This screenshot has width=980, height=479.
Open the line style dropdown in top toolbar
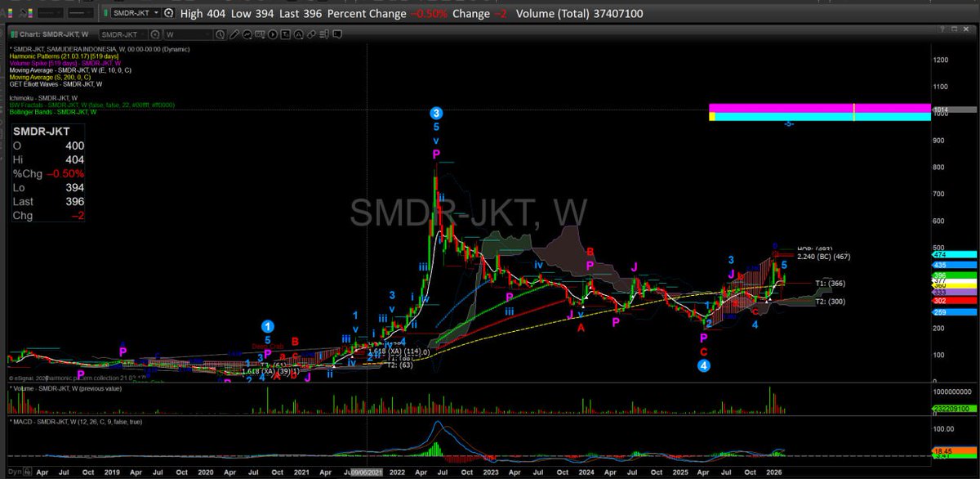click(51, 13)
